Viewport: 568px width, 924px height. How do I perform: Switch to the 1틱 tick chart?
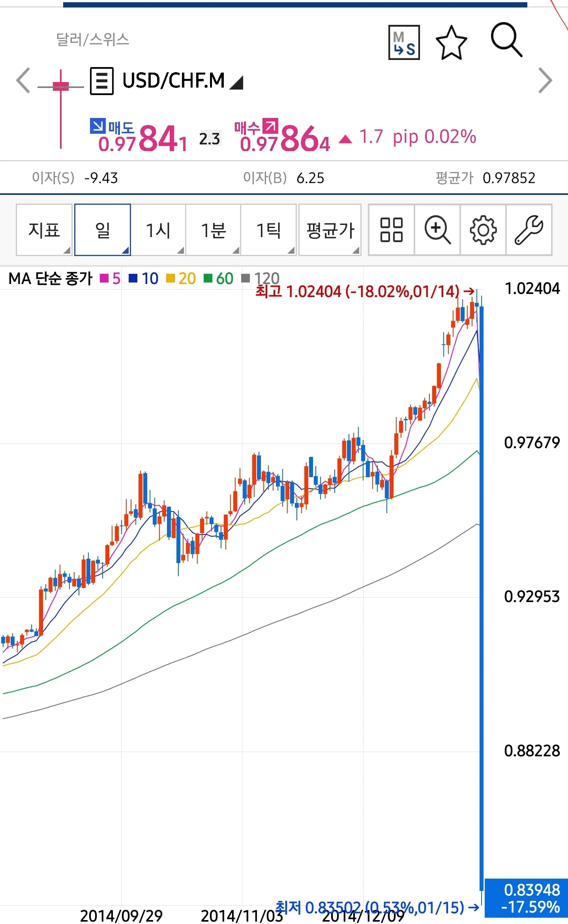(x=269, y=230)
